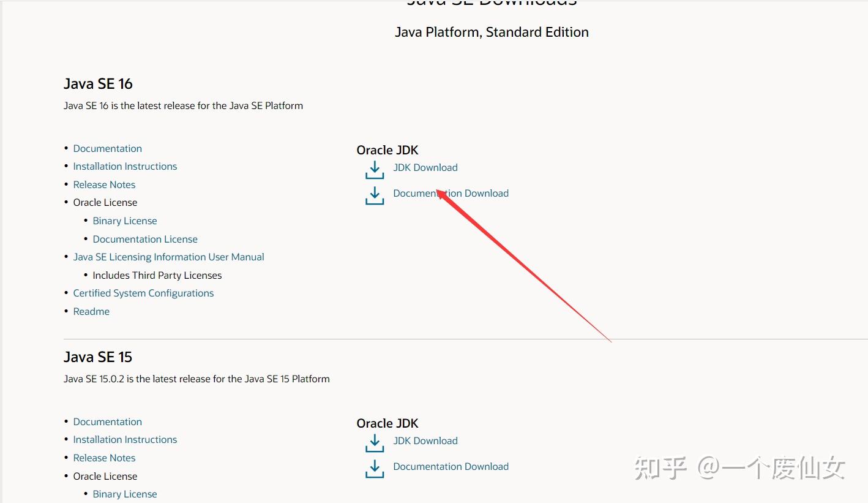Click Oracle License text in Java SE 15 list
Viewport: 868px width, 503px height.
click(105, 476)
